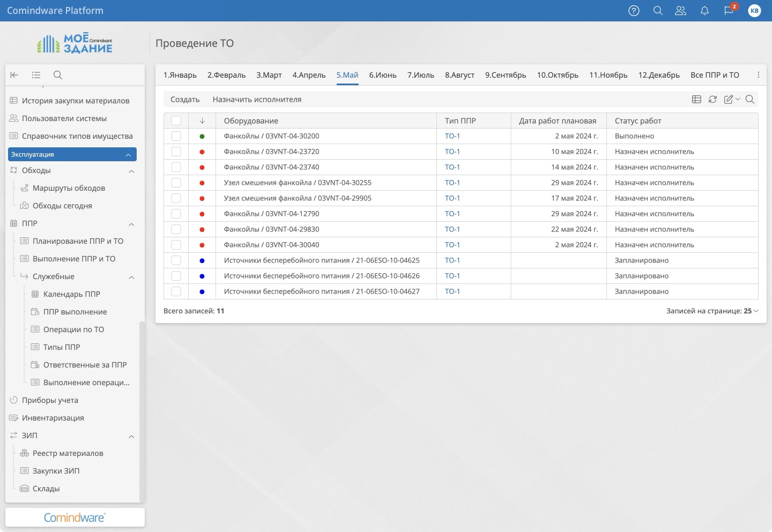Open the edit/export dropdown arrow
The width and height of the screenshot is (772, 532).
(738, 99)
